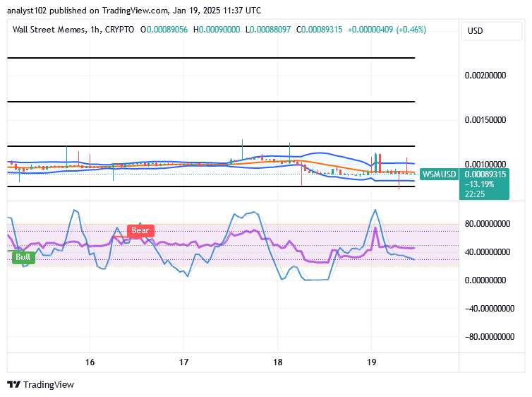Click date 16 on time axis

[x=90, y=362]
